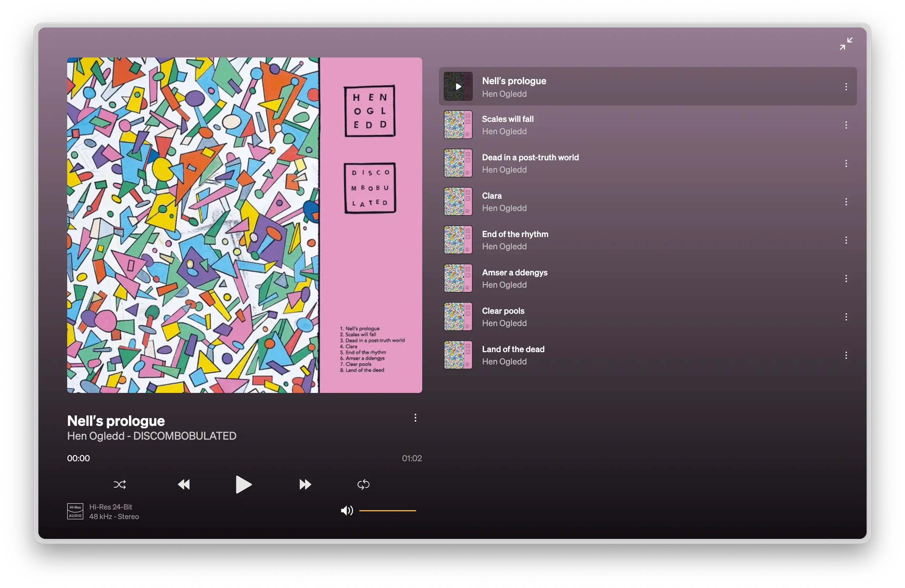Viewport: 905px width, 588px height.
Task: Click Hen Ogledd artist under Land of the dead
Action: [x=504, y=362]
